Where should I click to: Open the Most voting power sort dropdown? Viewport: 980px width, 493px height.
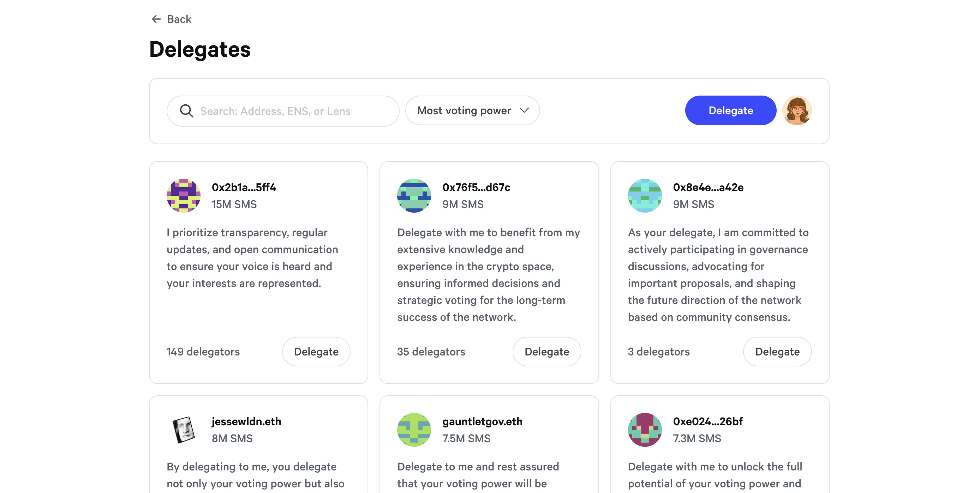click(x=464, y=111)
